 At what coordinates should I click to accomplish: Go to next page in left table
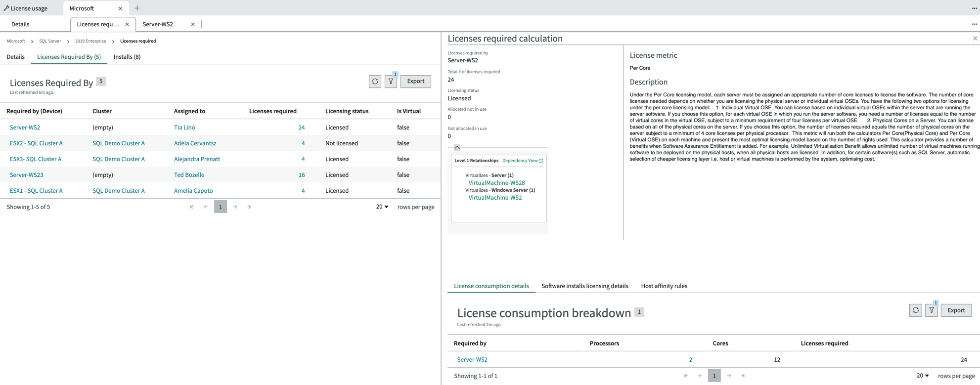pos(235,207)
